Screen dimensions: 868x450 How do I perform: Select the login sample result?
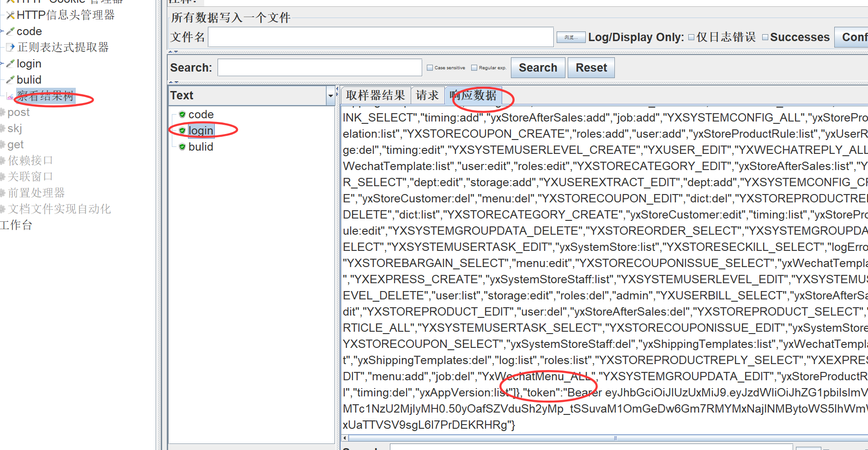tap(201, 130)
